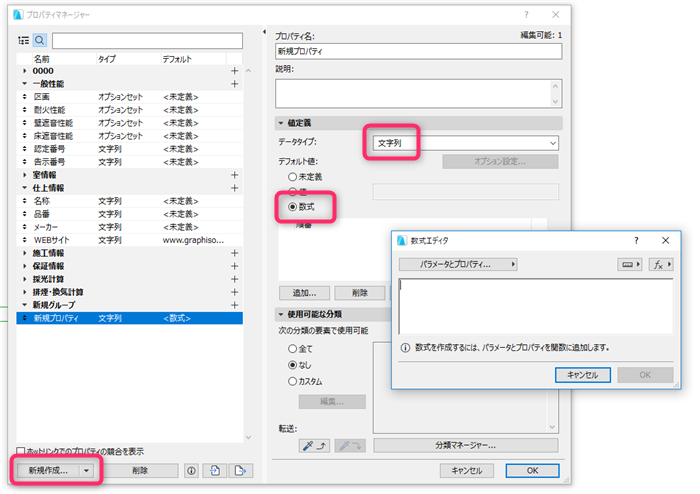Click キャンセル in プロパティマネージャー
This screenshot has width=700, height=494.
(467, 470)
